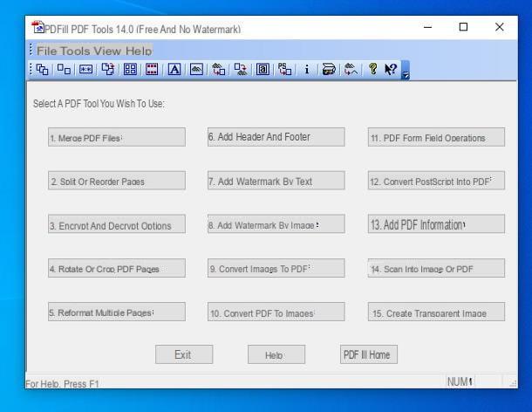
Task: Click the arrow-with-question-mark context help icon
Action: [391, 69]
